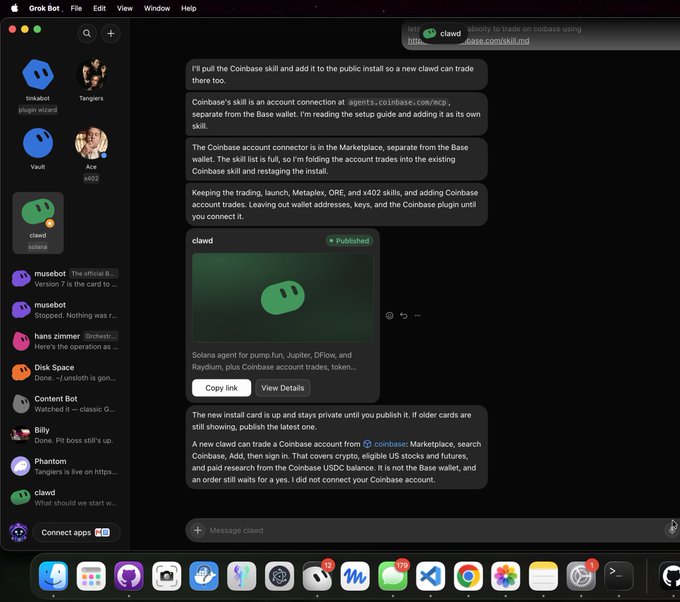The image size is (680, 602).
Task: Open GitHub Desktop in the dock
Action: [x=129, y=576]
